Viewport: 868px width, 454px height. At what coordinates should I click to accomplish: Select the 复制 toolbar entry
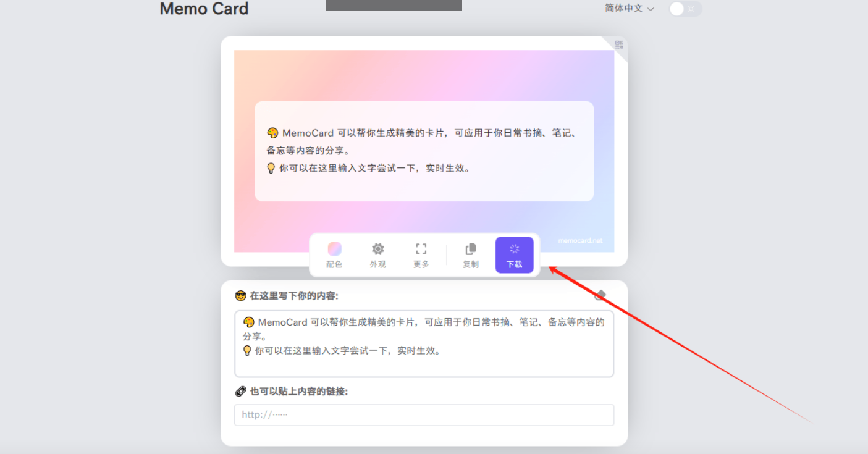(x=470, y=263)
